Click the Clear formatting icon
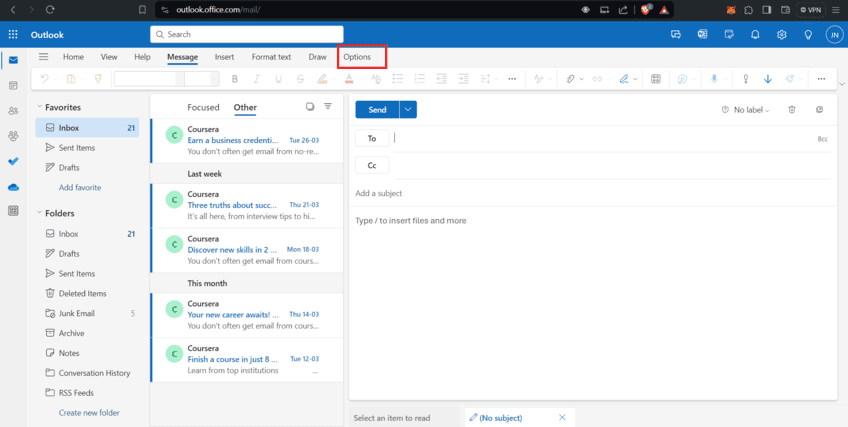Viewport: 848px width, 427px height. (x=376, y=79)
